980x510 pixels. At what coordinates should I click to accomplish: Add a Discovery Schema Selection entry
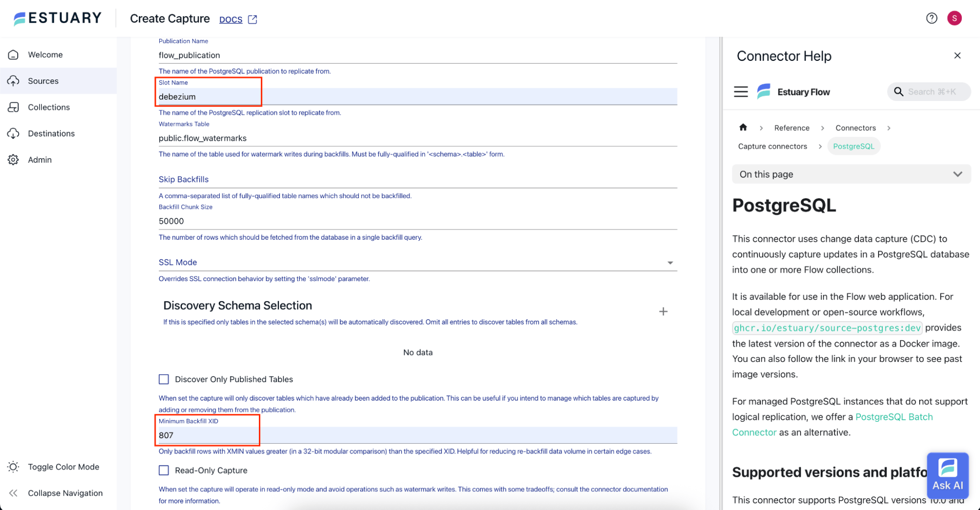click(x=663, y=311)
